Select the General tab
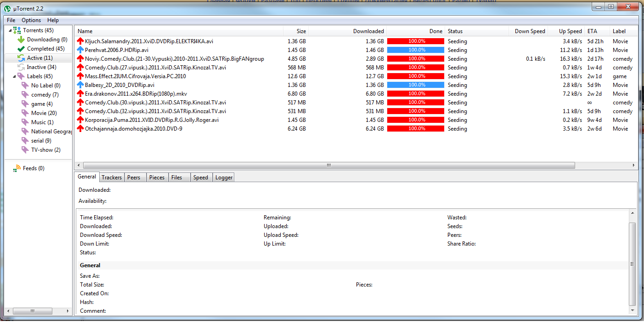The width and height of the screenshot is (644, 327). coord(87,177)
